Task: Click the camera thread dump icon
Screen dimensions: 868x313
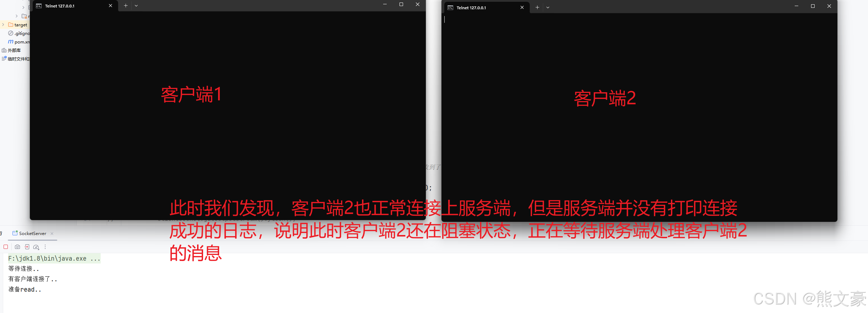Action: (x=17, y=247)
